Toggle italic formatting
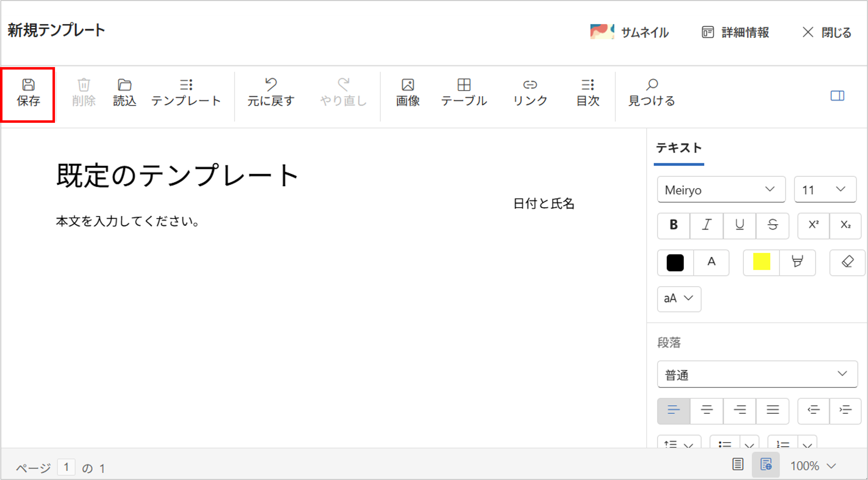 (x=707, y=225)
